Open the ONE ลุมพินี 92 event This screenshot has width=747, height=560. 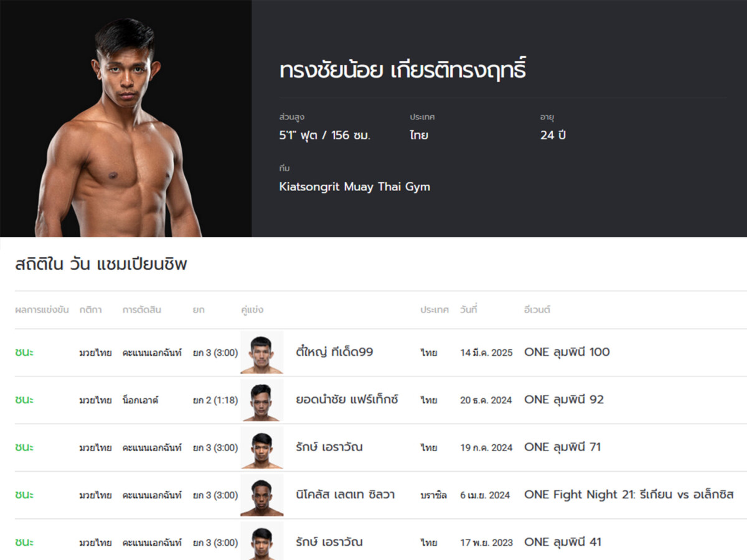click(x=563, y=400)
